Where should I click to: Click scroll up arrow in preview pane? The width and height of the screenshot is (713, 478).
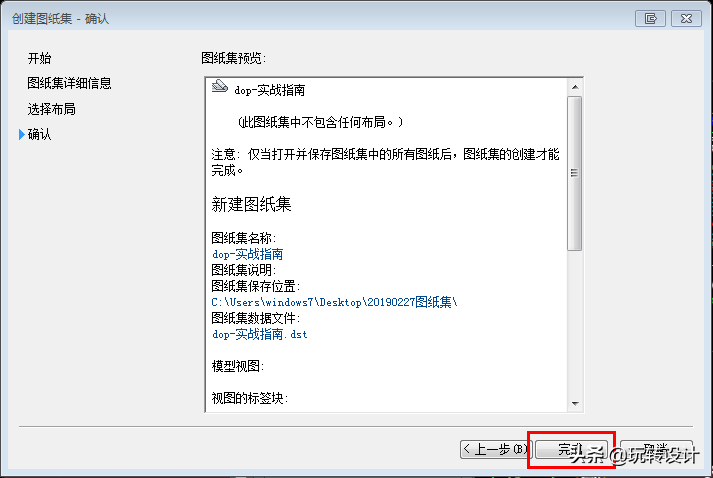pos(575,87)
